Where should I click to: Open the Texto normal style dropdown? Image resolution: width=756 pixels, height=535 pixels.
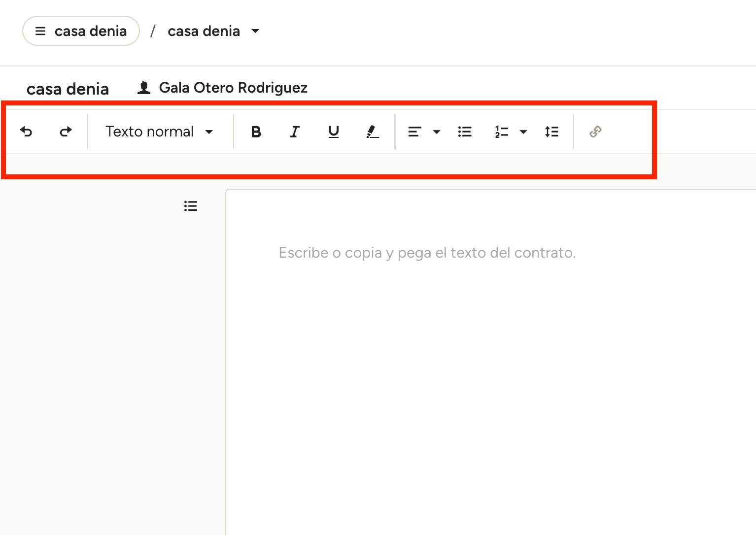coord(159,132)
